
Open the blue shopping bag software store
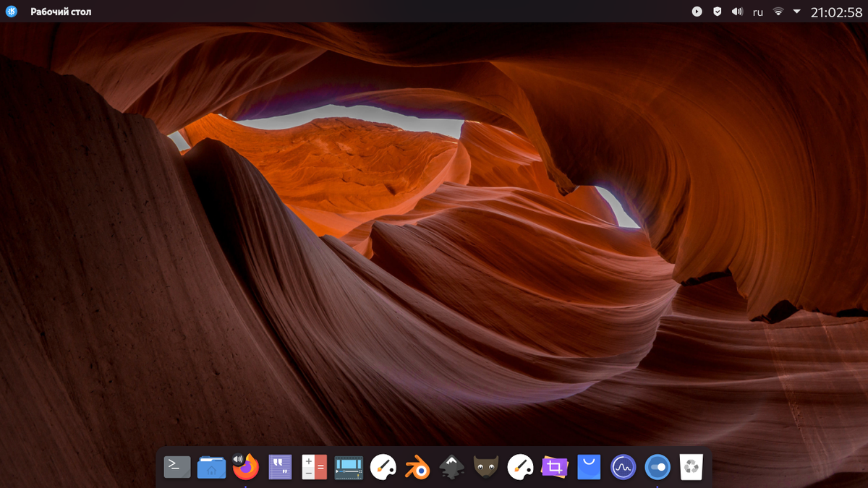(589, 467)
